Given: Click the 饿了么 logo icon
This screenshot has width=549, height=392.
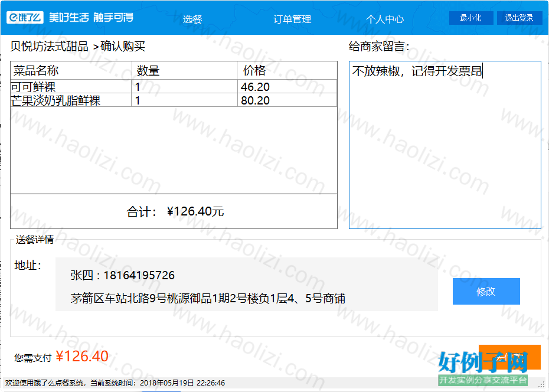Looking at the screenshot, I should click(25, 17).
